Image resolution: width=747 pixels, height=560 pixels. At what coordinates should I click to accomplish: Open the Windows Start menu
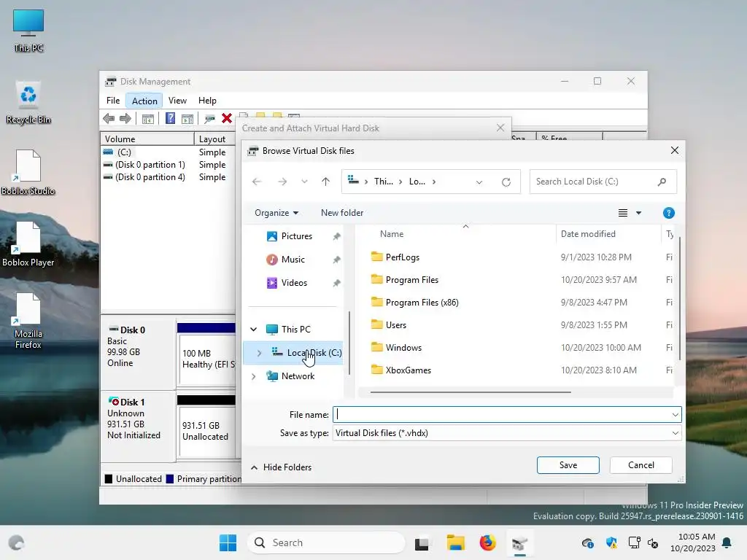228,542
